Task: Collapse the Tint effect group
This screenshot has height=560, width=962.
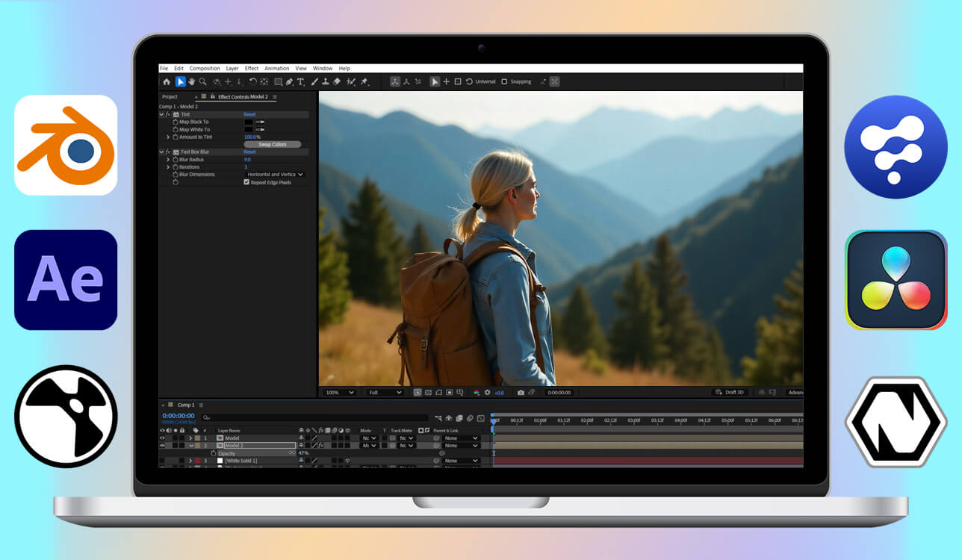Action: tap(161, 114)
